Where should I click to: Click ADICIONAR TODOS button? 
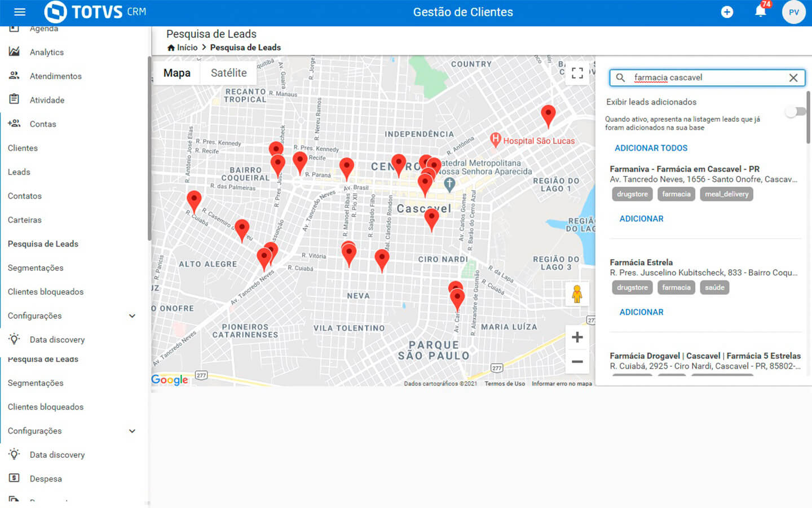[651, 148]
